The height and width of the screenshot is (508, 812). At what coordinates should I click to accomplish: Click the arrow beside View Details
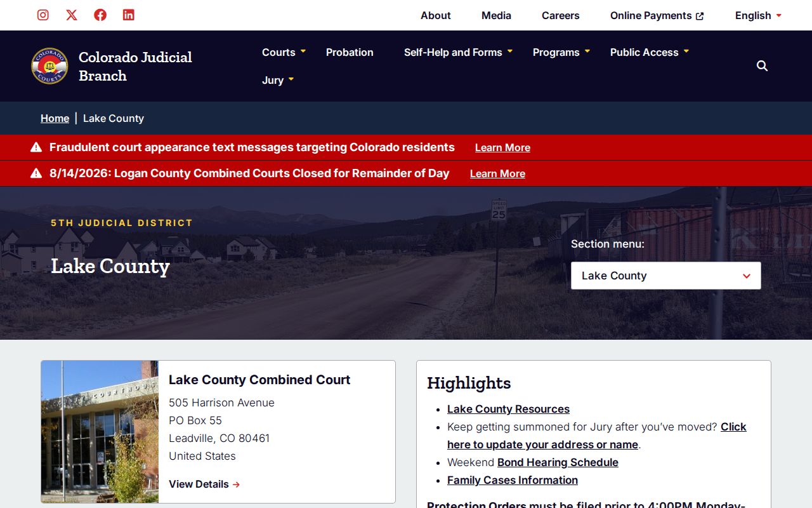236,485
